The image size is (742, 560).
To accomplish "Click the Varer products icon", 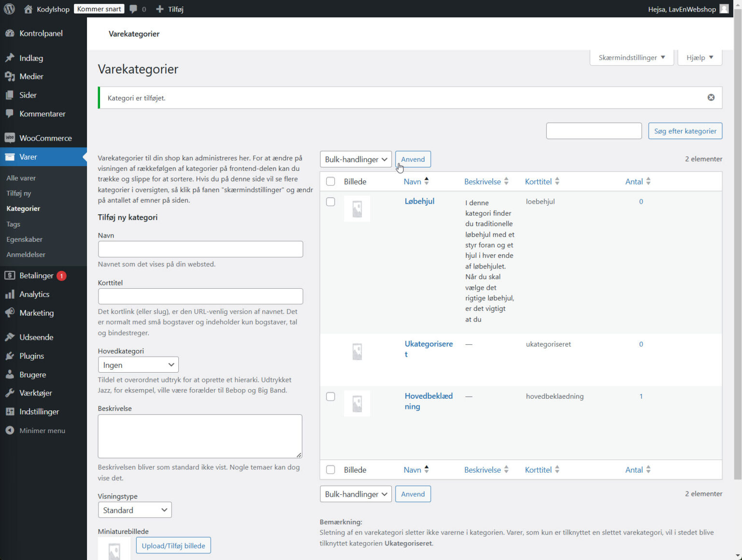I will click(10, 157).
